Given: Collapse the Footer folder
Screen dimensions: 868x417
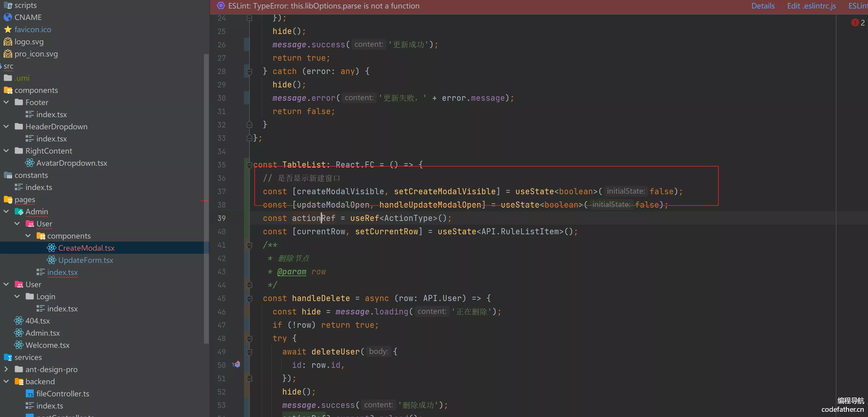Looking at the screenshot, I should point(6,102).
